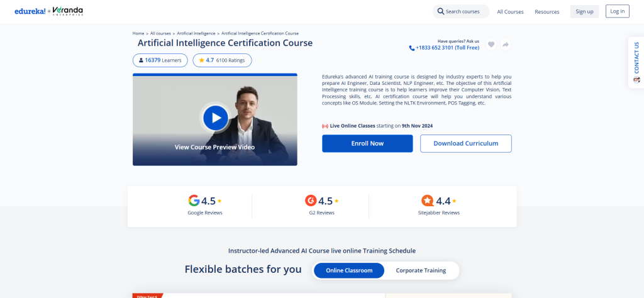Click the yellow star rating icon
The height and width of the screenshot is (298, 644).
[201, 60]
